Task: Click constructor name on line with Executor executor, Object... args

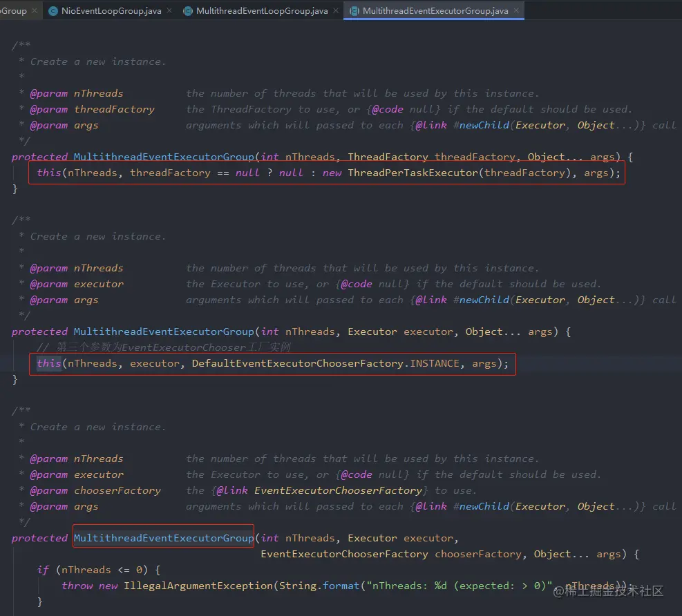Action: point(164,331)
